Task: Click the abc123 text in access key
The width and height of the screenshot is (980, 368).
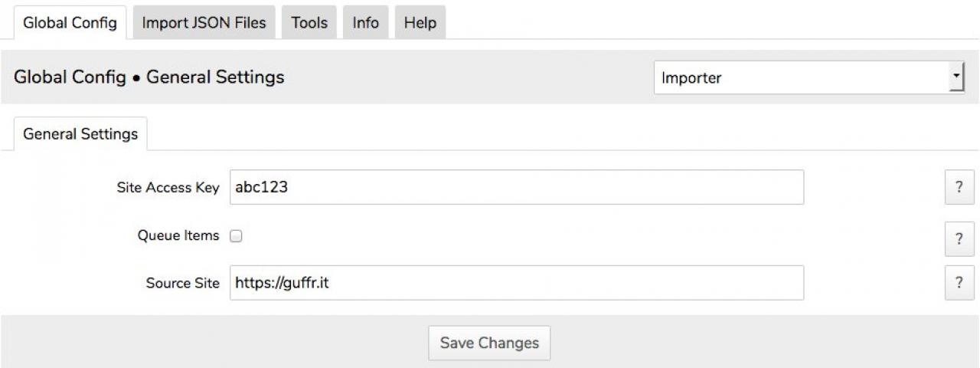Action: tap(261, 187)
